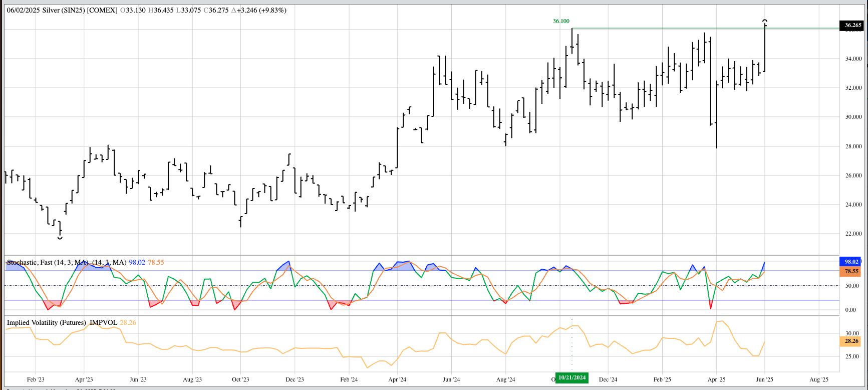Select the green 36.100 resistance line label

560,21
